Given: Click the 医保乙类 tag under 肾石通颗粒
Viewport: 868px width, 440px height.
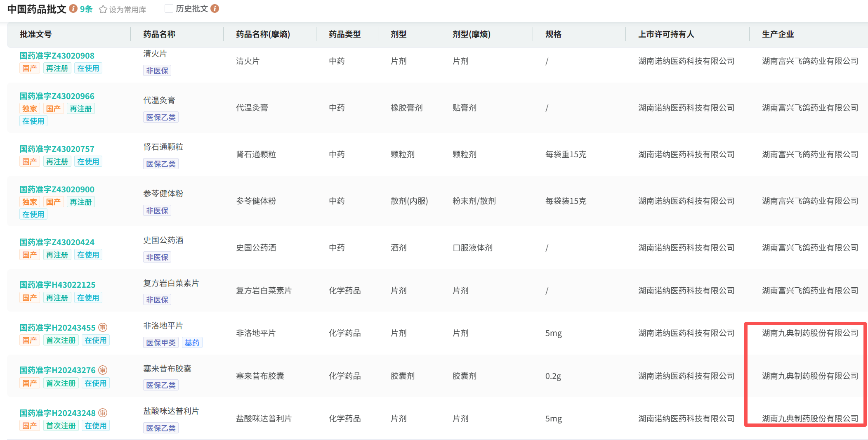Looking at the screenshot, I should (x=161, y=164).
